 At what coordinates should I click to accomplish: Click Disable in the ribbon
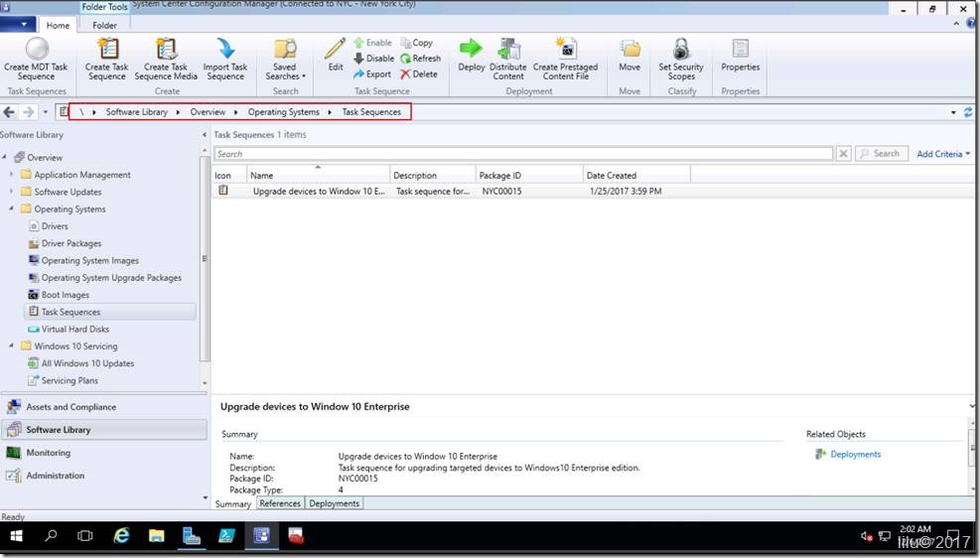373,59
